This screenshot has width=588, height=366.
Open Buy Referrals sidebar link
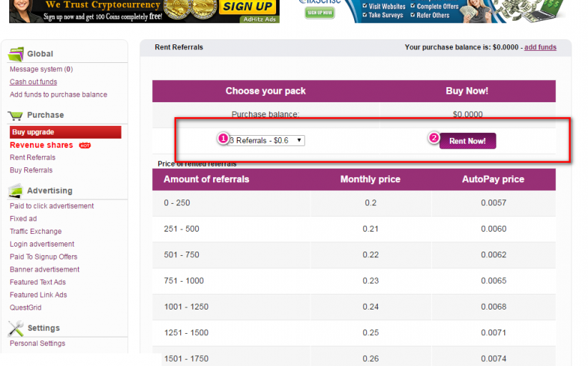[x=31, y=170]
